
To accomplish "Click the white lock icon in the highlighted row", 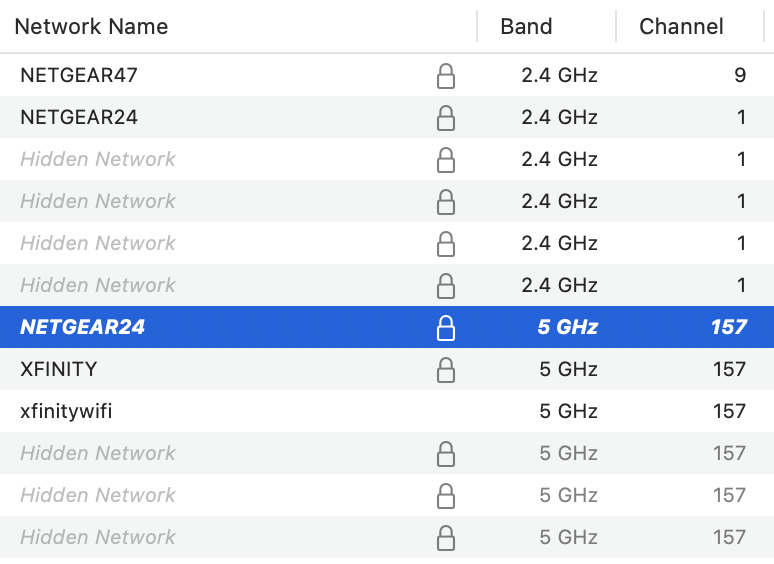I will [x=446, y=328].
